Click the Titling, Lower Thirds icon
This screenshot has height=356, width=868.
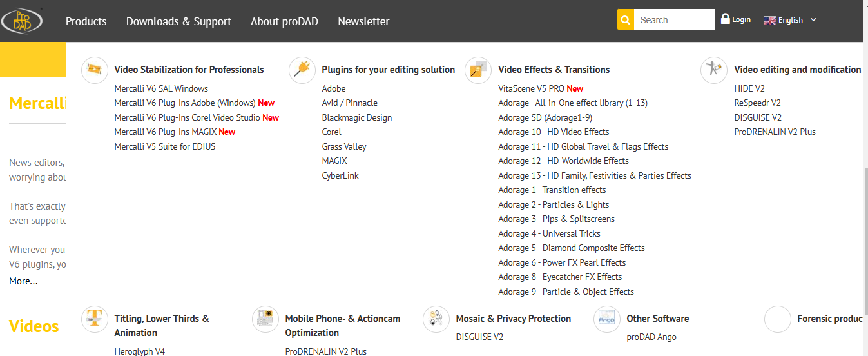(95, 319)
